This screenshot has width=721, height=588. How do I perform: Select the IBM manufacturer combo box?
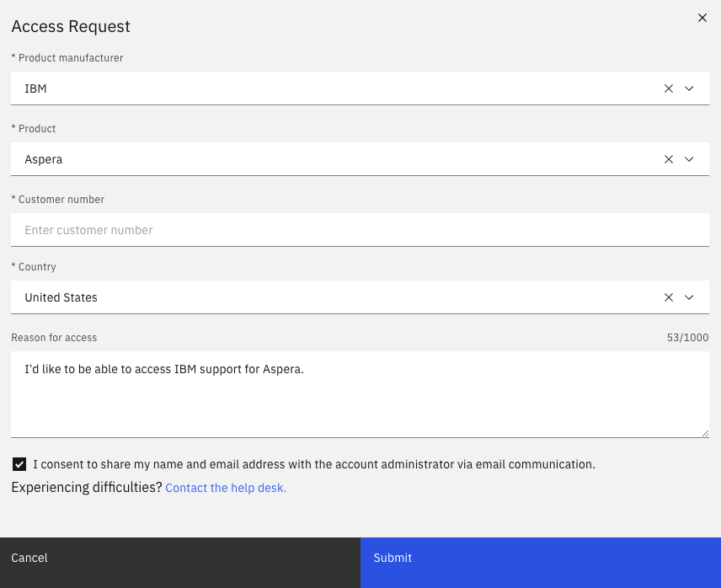click(360, 88)
